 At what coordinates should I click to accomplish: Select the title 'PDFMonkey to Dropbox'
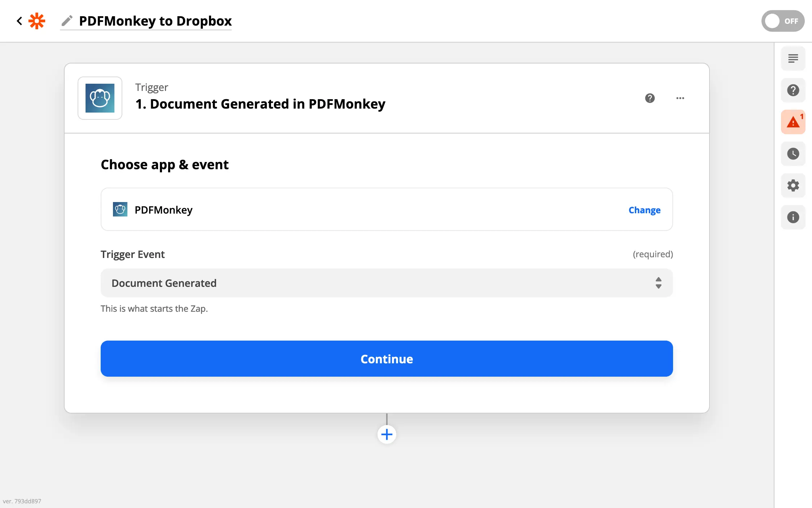tap(155, 21)
